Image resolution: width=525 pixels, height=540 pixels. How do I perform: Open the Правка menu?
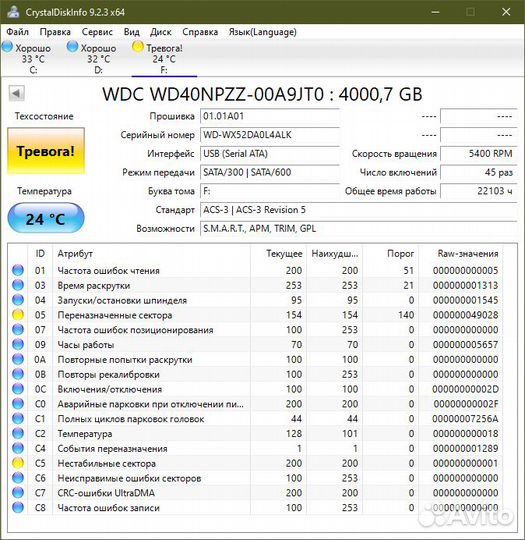pos(55,32)
